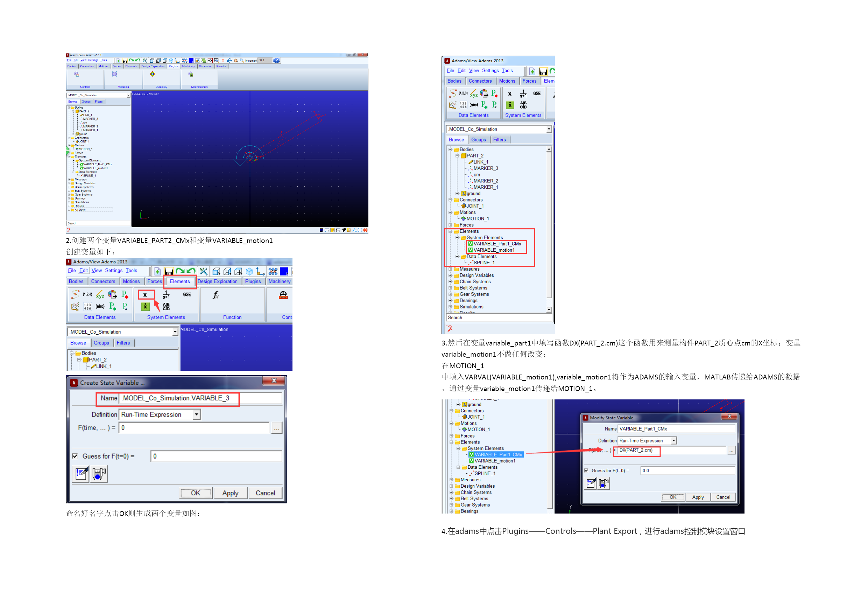Open Tools menu in left ribbon screenshot
This screenshot has height=614, width=868.
tap(132, 271)
